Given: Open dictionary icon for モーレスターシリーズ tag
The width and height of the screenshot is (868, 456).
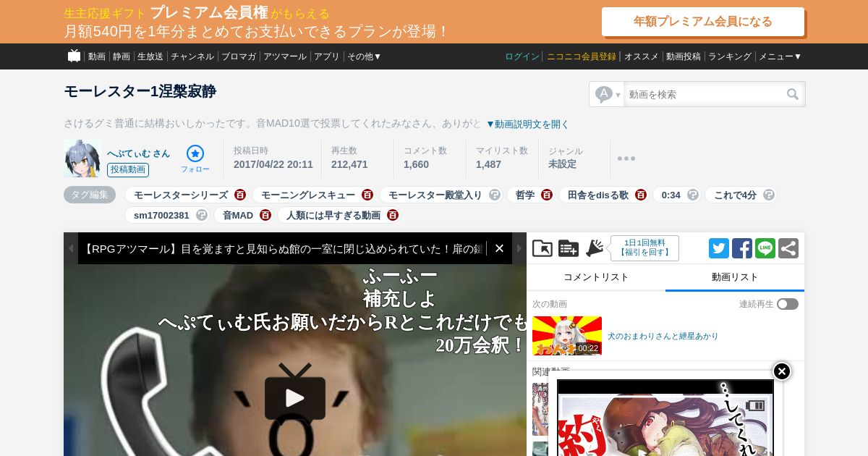Looking at the screenshot, I should coord(240,195).
